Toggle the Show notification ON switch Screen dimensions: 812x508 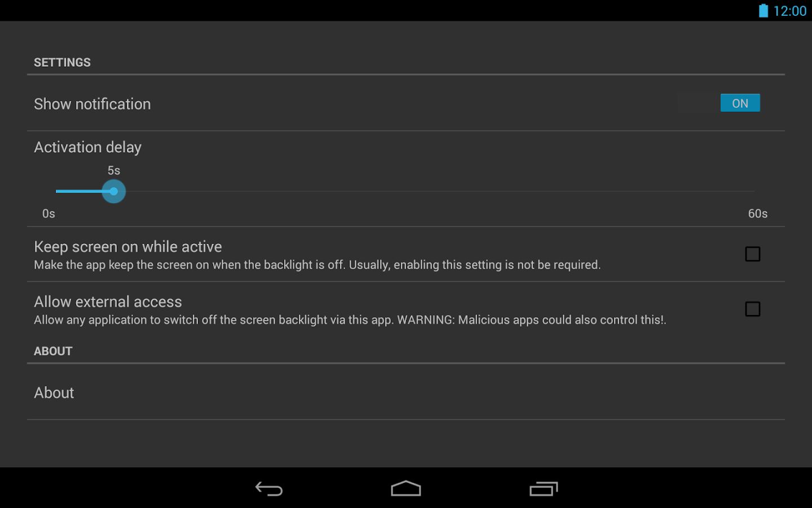click(x=719, y=103)
